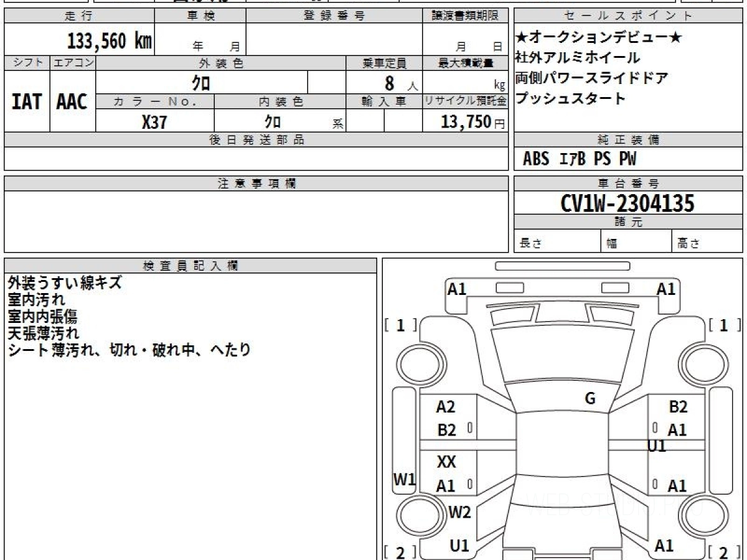The width and height of the screenshot is (747, 560).
Task: Select the G mark on the windshield
Action: pyautogui.click(x=590, y=399)
